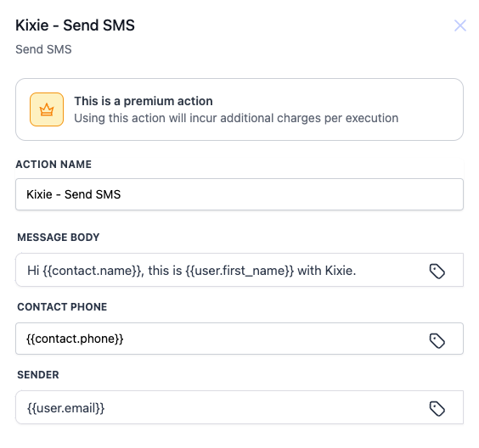Place cursor on {{user.first_name}} in message body
Screen dimensions: 479x448
239,271
